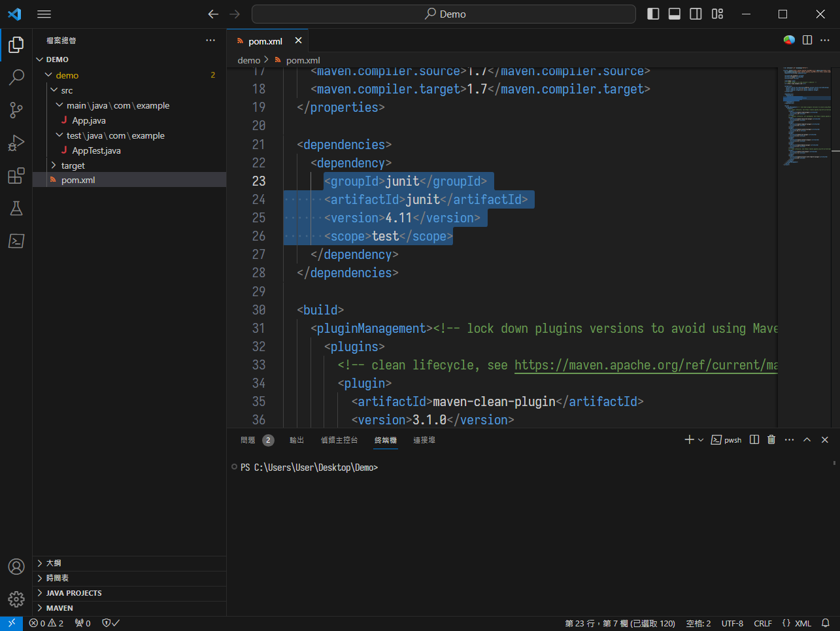Open the Testing flask view
The height and width of the screenshot is (631, 840).
coord(16,209)
